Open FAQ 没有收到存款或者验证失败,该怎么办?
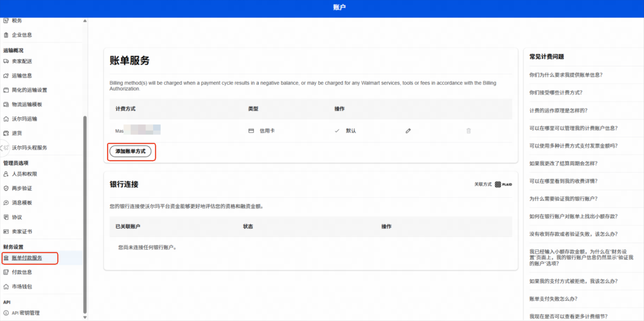 573,234
